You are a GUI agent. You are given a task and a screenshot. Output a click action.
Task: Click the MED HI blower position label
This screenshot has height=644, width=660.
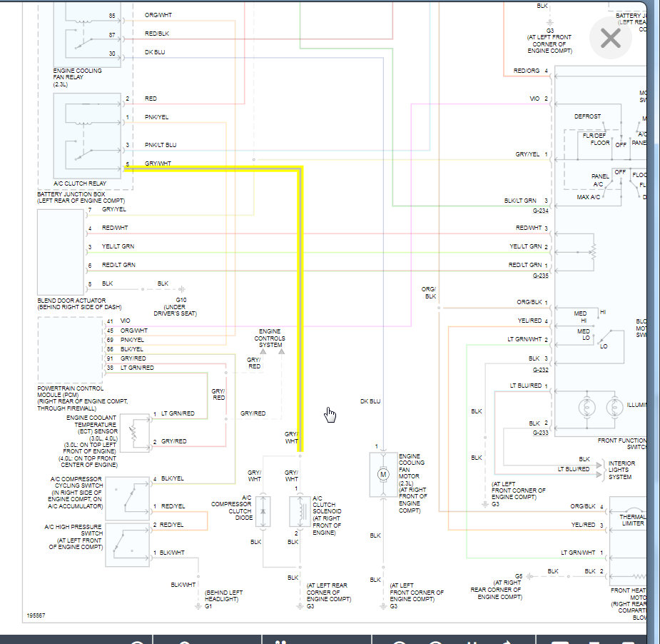[580, 317]
